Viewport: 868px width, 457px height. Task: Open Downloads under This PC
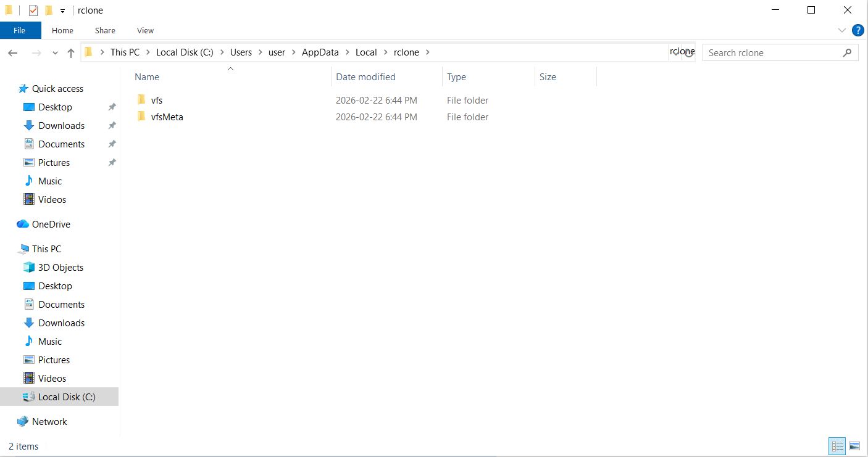click(x=61, y=323)
